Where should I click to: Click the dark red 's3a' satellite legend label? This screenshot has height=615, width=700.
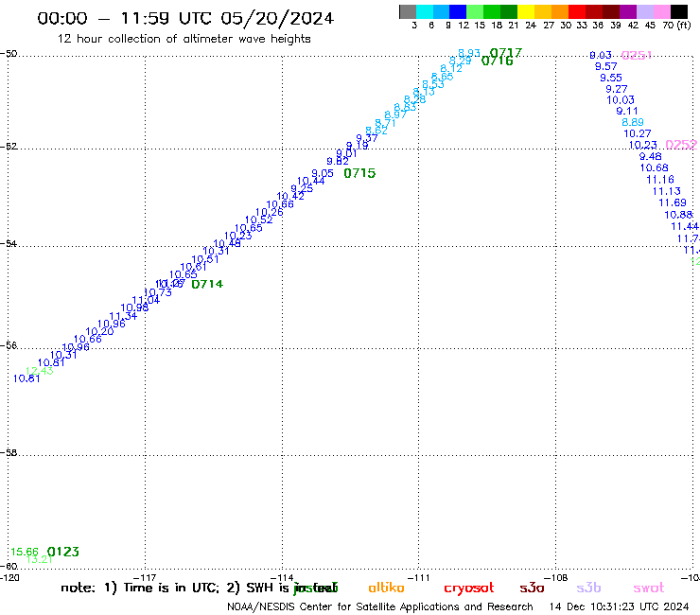532,588
